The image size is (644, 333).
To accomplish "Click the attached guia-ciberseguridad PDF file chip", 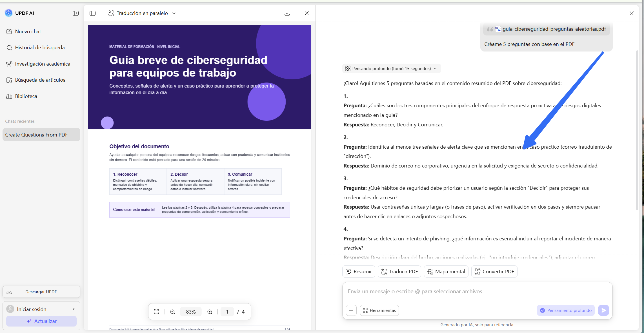I will [547, 29].
